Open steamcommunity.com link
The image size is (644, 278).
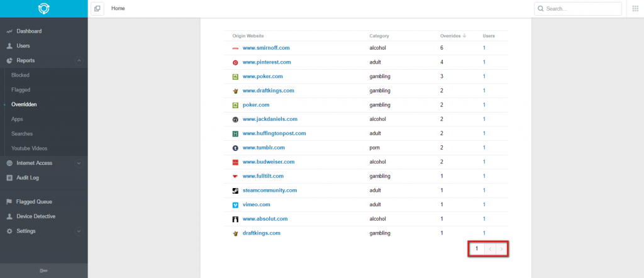[x=270, y=190]
